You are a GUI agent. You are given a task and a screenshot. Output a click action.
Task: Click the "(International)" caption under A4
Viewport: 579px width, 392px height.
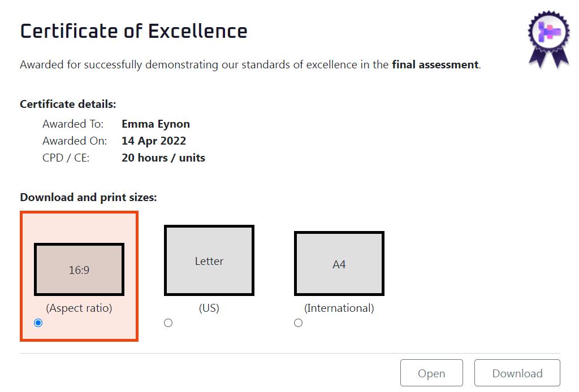pyautogui.click(x=339, y=308)
